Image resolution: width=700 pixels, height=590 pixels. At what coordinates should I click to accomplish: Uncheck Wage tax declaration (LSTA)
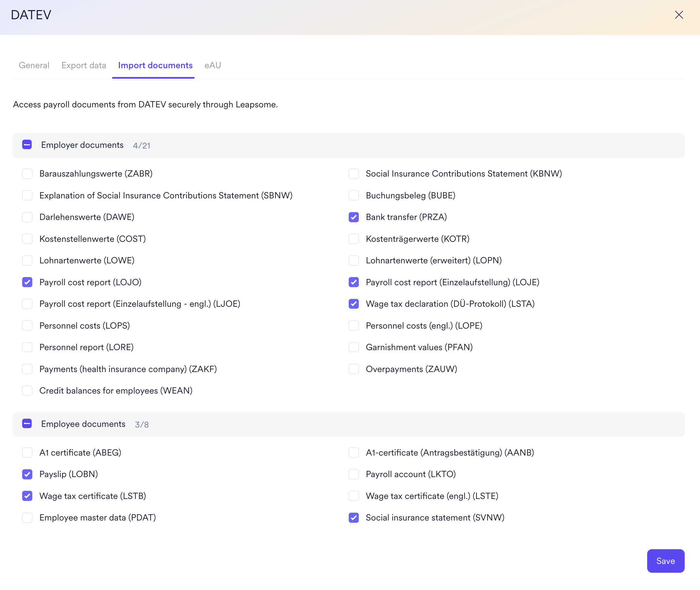coord(354,304)
